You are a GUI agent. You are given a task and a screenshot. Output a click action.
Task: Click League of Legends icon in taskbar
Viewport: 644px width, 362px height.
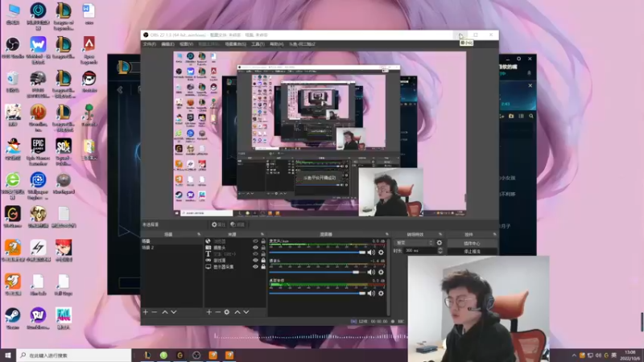147,356
